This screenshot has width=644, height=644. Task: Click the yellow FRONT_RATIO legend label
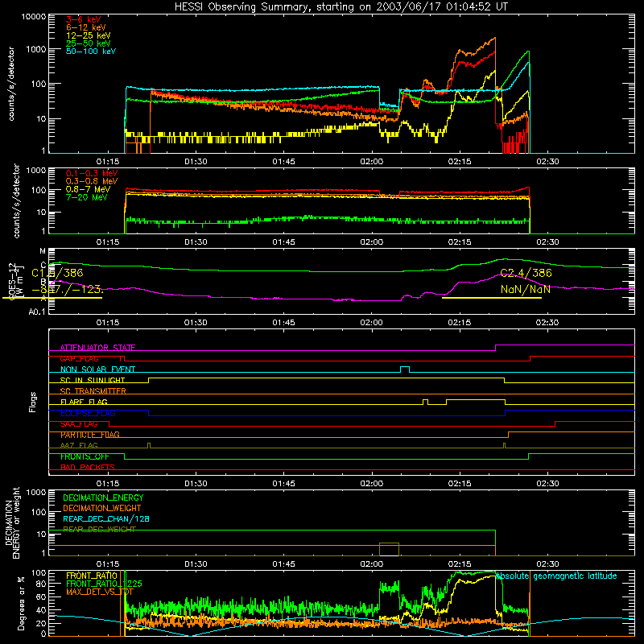click(92, 576)
